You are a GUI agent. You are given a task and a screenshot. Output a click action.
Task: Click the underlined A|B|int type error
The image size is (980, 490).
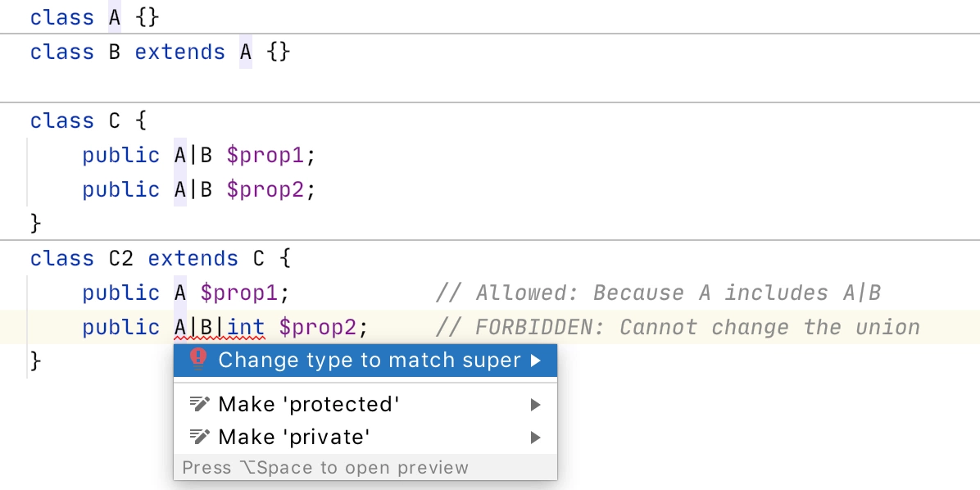(x=220, y=327)
